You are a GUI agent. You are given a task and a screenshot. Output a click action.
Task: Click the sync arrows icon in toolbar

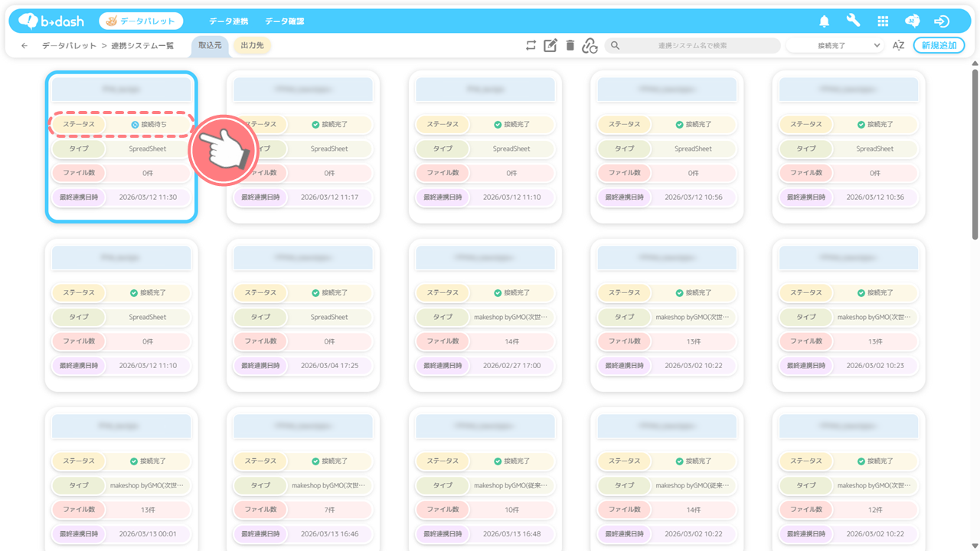tap(531, 46)
